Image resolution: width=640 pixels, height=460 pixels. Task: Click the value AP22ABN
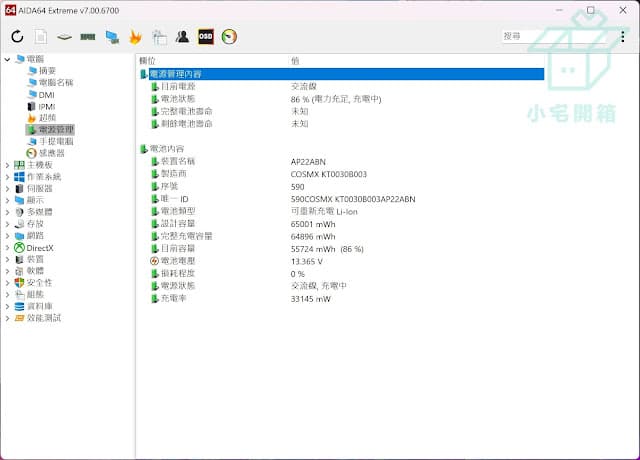coord(308,162)
